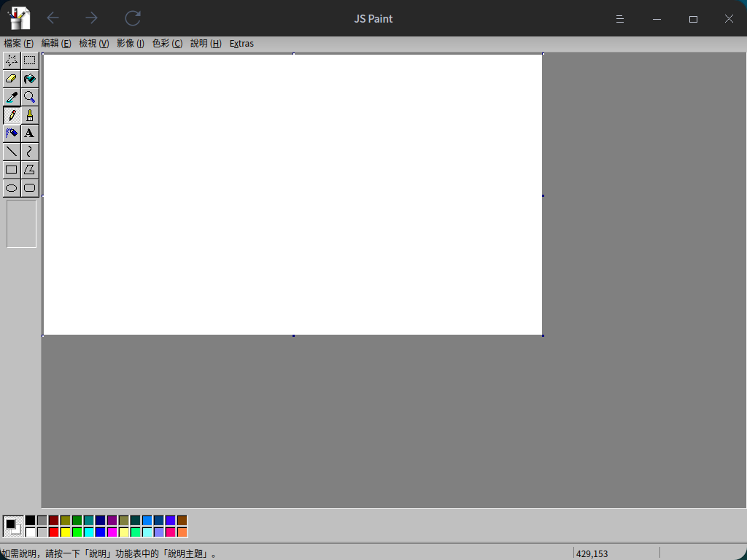This screenshot has height=560, width=747.
Task: Choose the yellow color swatch
Action: pos(65,532)
